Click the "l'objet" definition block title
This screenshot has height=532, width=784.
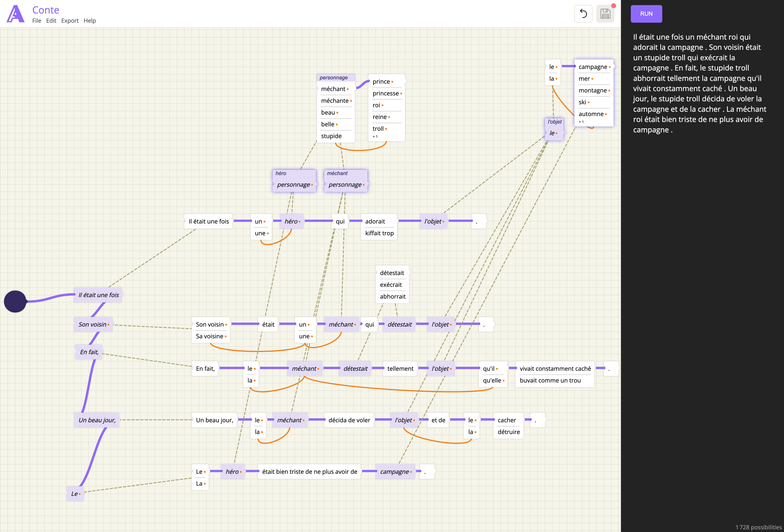(x=555, y=122)
